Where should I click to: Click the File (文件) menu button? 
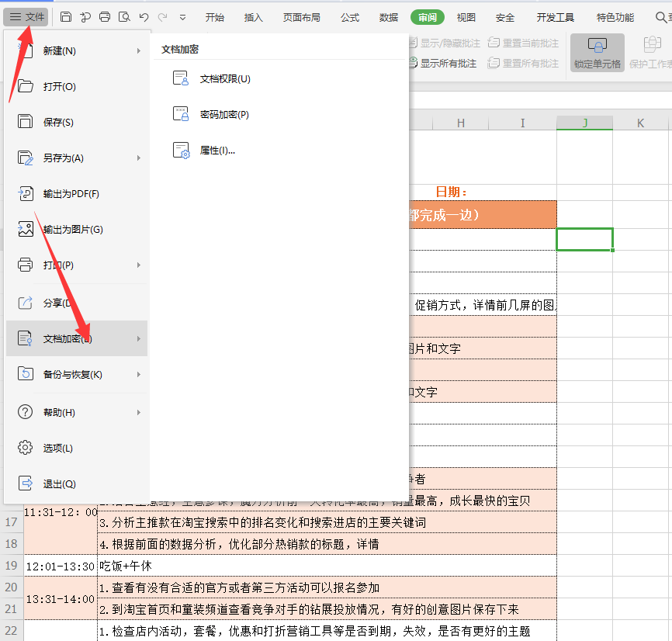pos(28,17)
